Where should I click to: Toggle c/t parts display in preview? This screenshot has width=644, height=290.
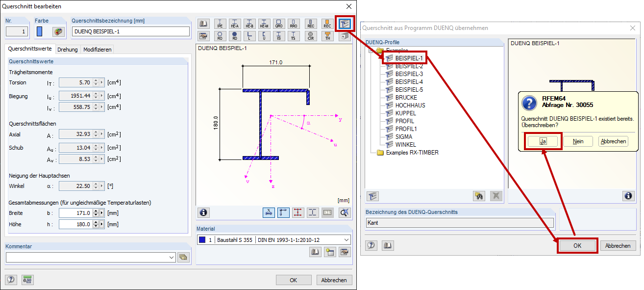(x=313, y=212)
